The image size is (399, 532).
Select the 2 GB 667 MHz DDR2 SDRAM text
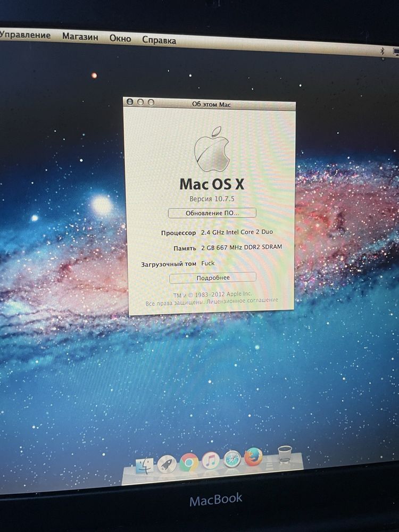pyautogui.click(x=242, y=247)
